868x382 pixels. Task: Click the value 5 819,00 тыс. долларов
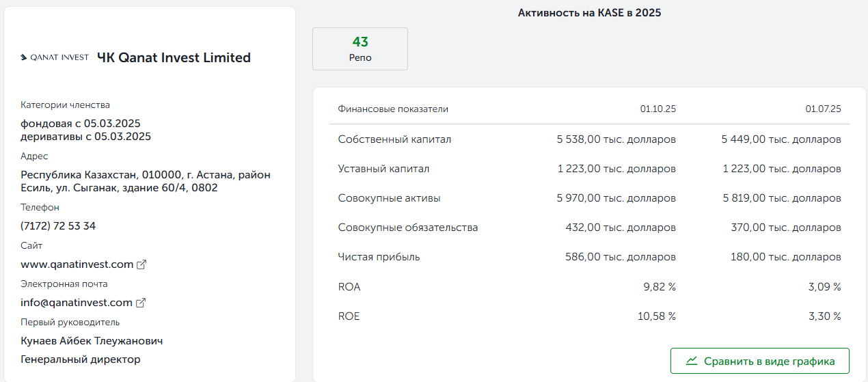(x=781, y=198)
